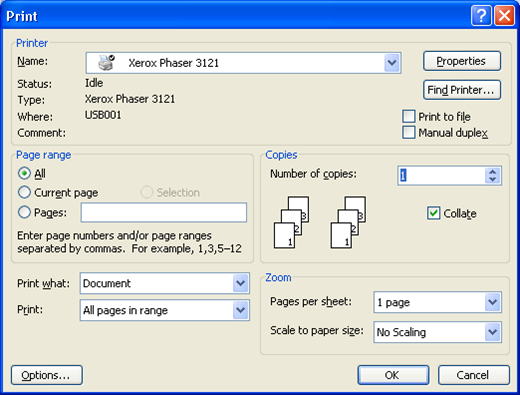Select the Pages radio button

(24, 212)
